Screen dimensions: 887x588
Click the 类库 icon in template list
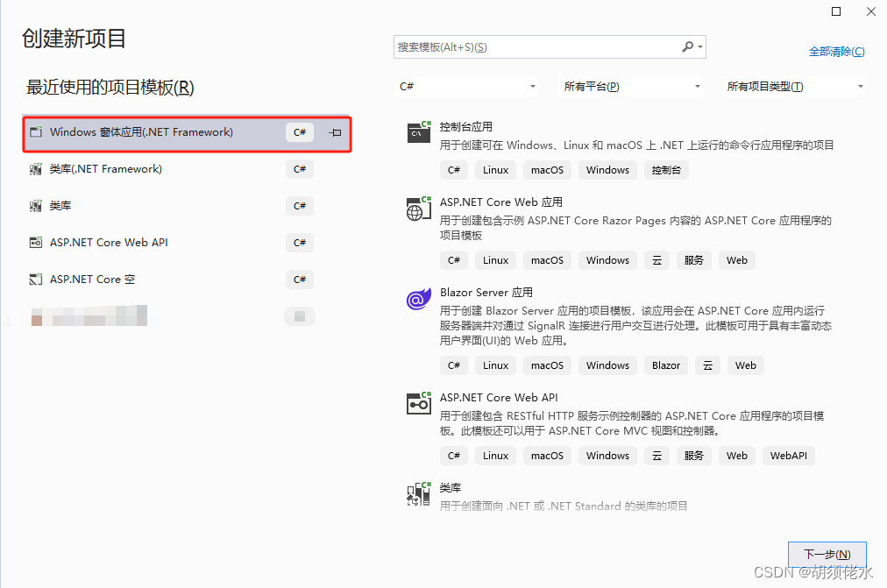[x=419, y=494]
